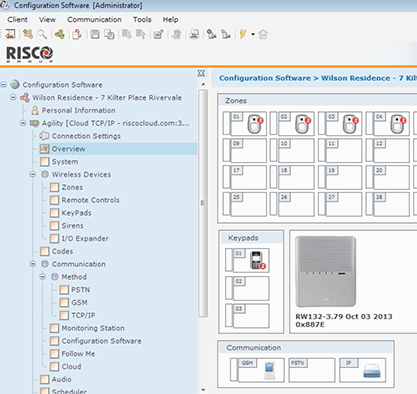Open Remote Controls in the tree
Image resolution: width=417 pixels, height=394 pixels.
90,200
